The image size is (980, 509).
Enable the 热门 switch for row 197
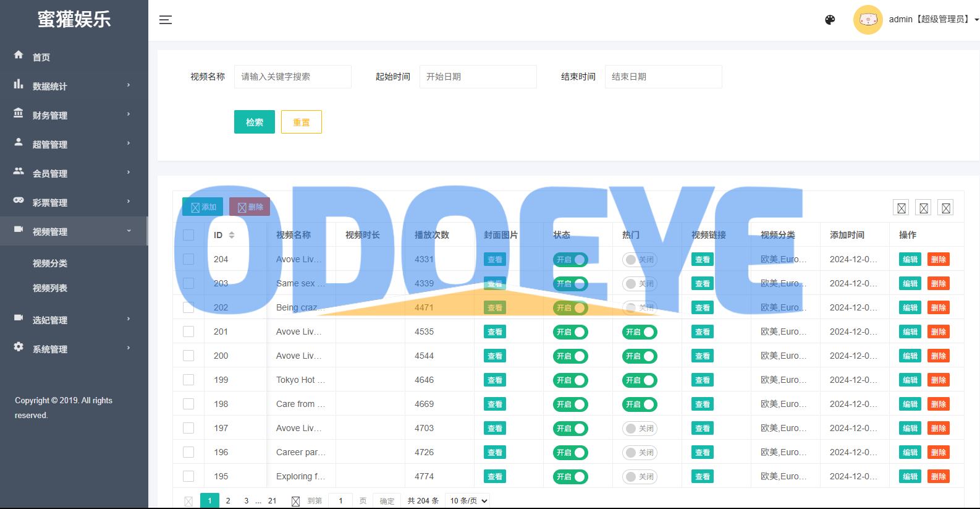[639, 429]
